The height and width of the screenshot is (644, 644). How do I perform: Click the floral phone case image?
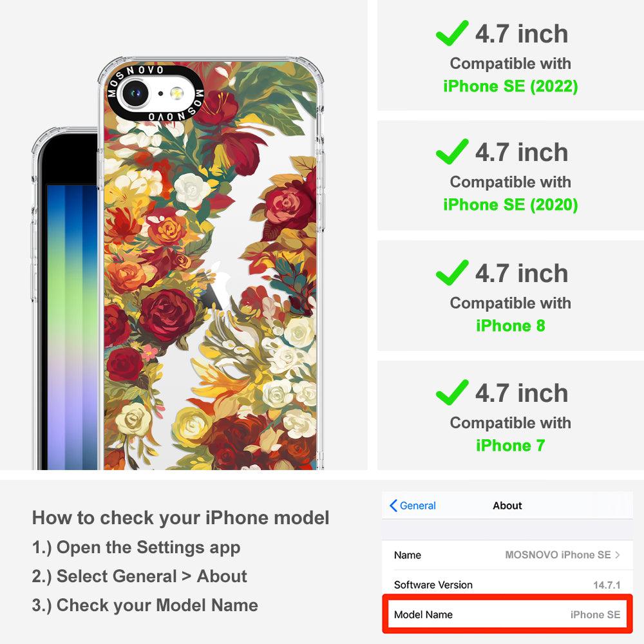[211, 263]
